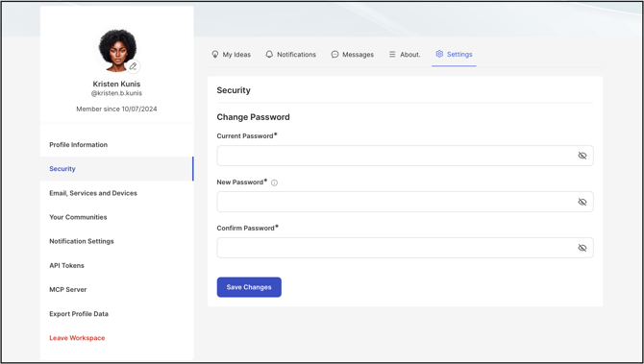Go to the Messages tab
Viewport: 644px width, 364px height.
point(353,54)
